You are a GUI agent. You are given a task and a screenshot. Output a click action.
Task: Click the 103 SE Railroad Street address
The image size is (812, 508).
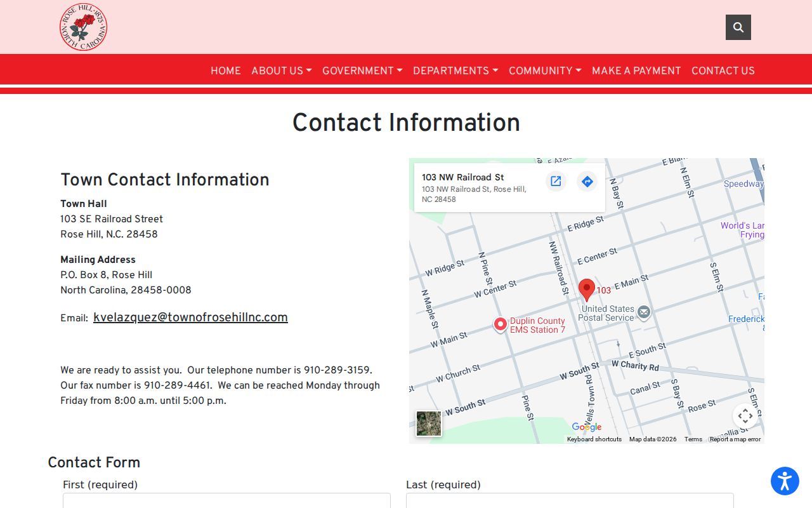point(112,219)
